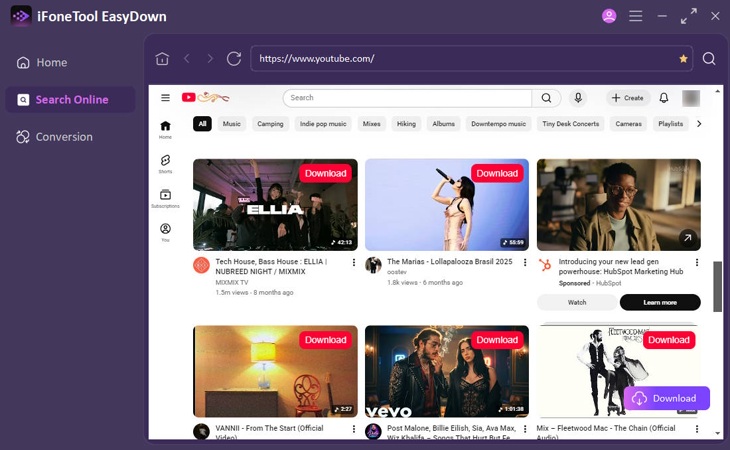
Task: Click the purple floating Download button
Action: [x=666, y=398]
